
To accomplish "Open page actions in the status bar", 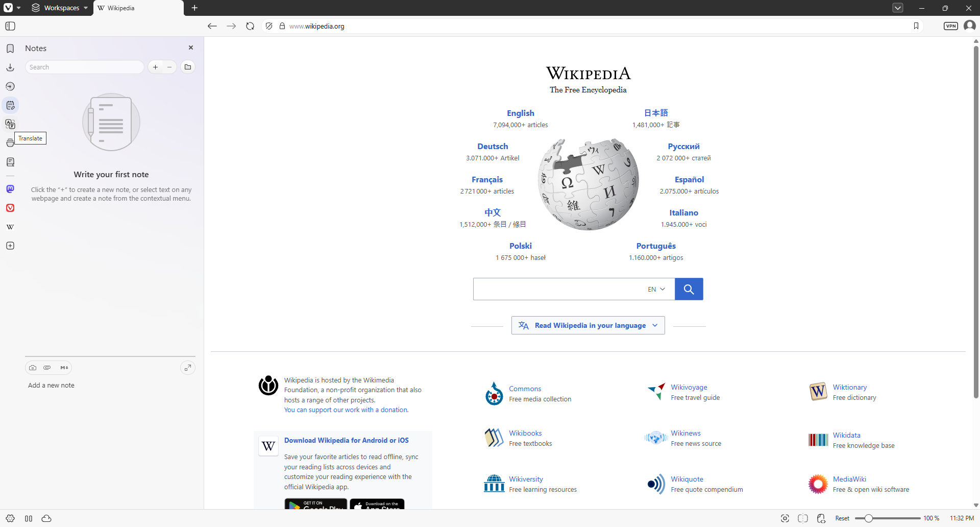I will (821, 518).
